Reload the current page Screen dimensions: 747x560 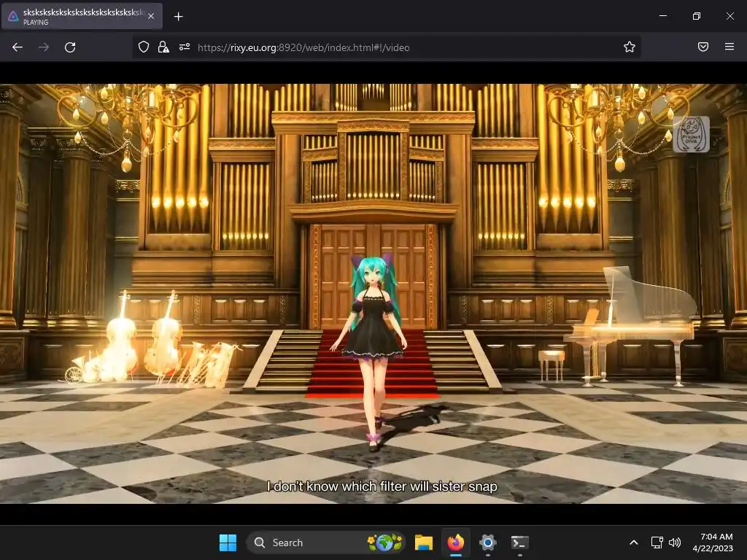pos(70,47)
